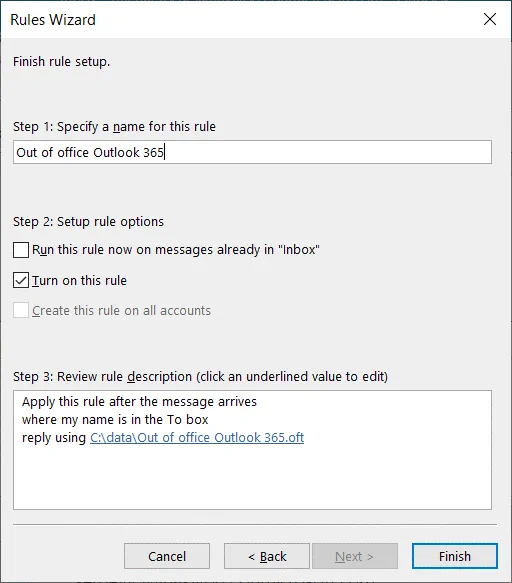The image size is (512, 583).
Task: Uncheck the Turn on this rule checkbox
Action: [x=21, y=280]
